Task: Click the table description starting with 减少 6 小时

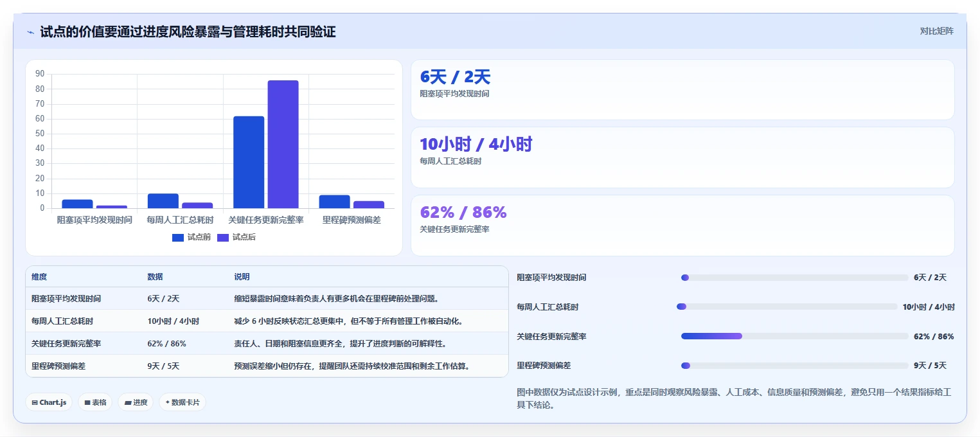Action: tap(349, 321)
